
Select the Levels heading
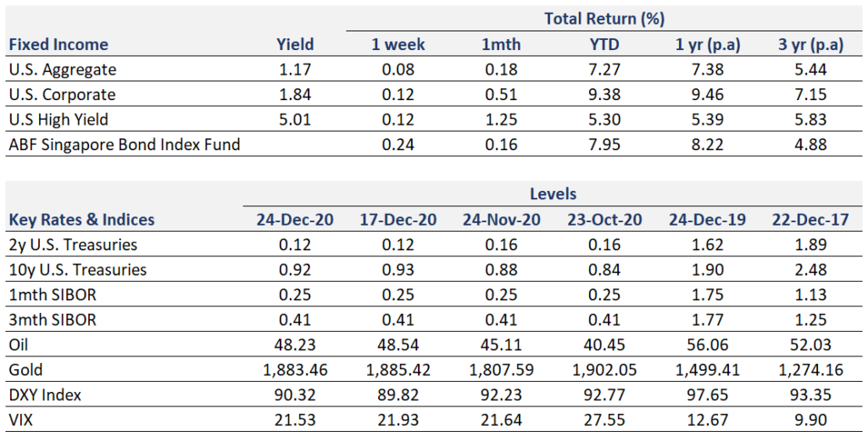point(553,194)
